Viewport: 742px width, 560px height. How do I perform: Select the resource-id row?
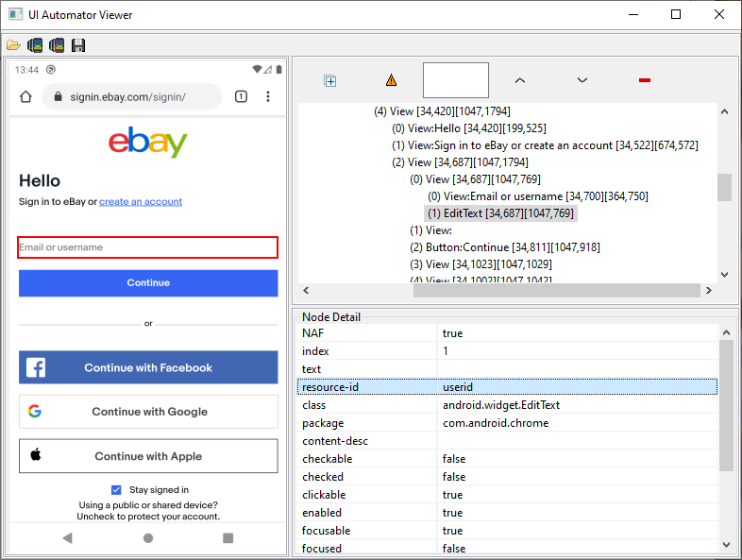coord(507,387)
